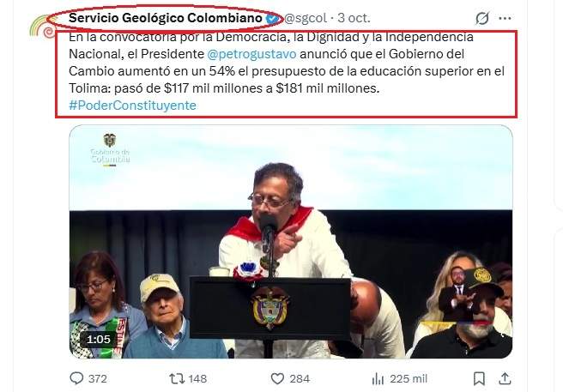Open the account profile avatar
Screen dimensions: 563x392
point(43,27)
